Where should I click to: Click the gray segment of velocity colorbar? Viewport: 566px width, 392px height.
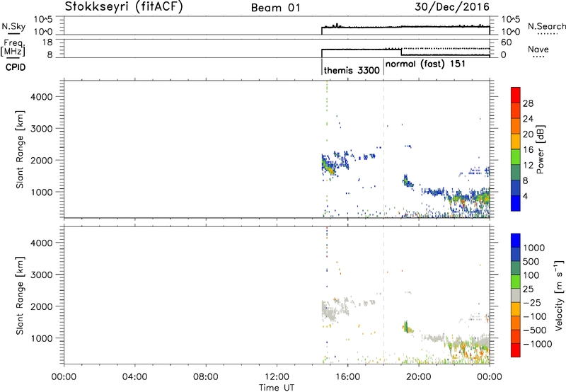point(516,296)
